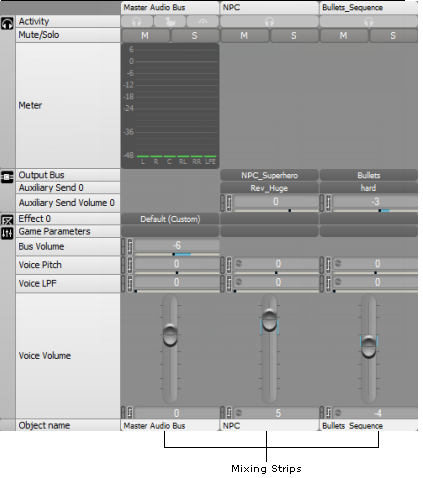Solo the NPC mixing strip
The height and width of the screenshot is (478, 423).
(x=294, y=36)
